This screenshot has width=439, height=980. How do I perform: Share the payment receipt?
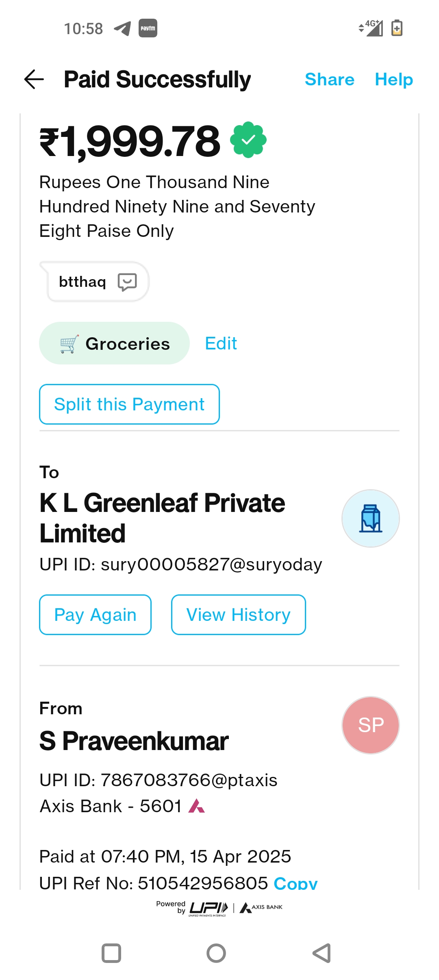point(329,80)
